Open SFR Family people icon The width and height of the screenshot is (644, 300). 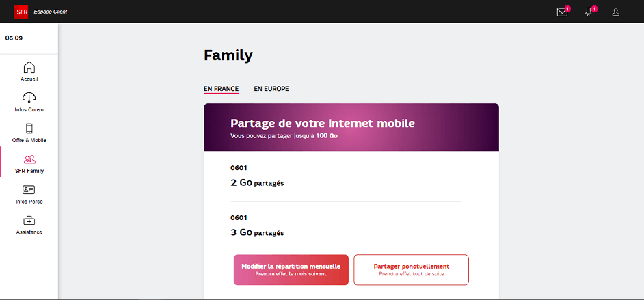coord(29,160)
